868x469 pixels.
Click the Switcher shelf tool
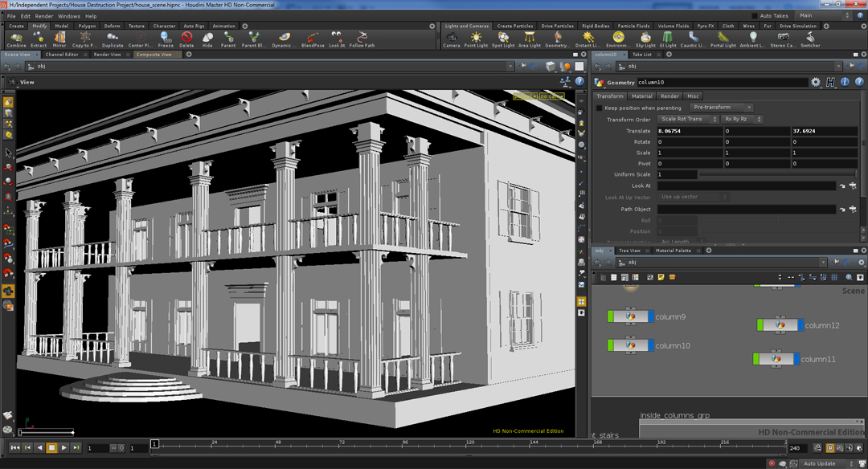pos(810,39)
